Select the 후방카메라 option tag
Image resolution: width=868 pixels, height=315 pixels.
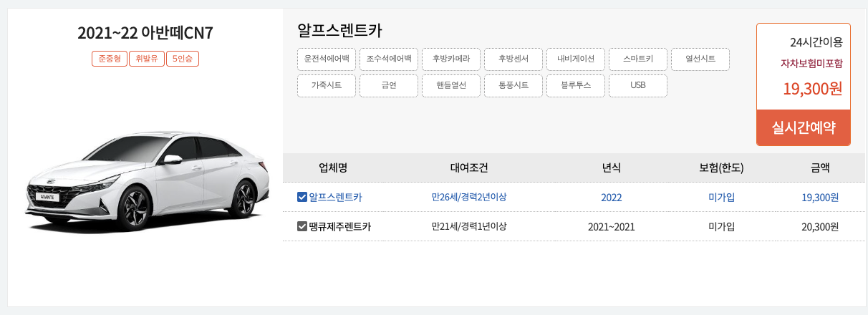451,59
